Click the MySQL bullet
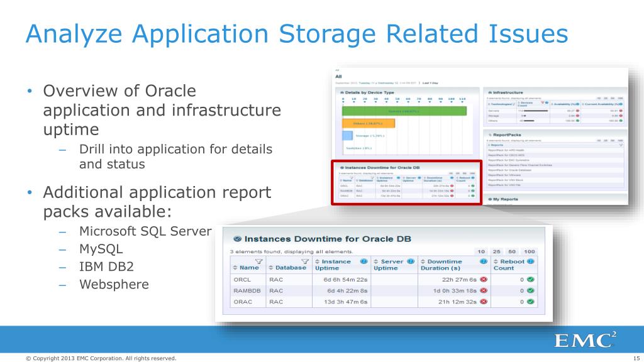 click(101, 249)
